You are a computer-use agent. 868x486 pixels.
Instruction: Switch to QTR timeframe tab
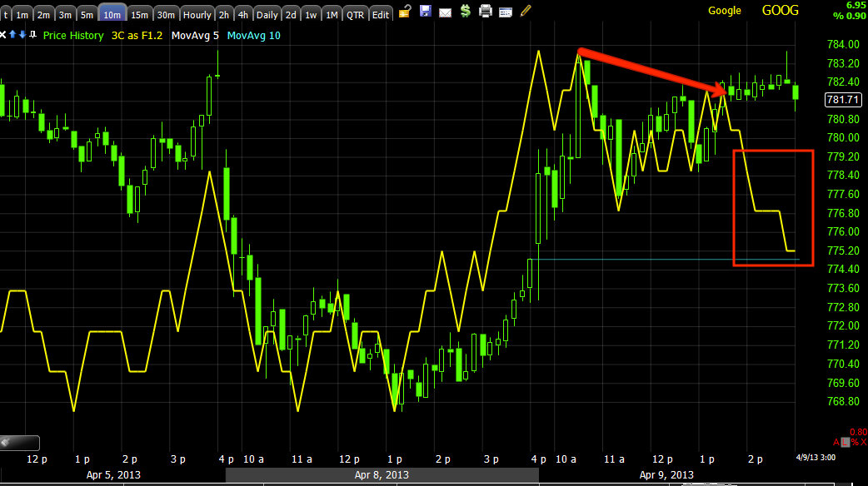pos(356,15)
